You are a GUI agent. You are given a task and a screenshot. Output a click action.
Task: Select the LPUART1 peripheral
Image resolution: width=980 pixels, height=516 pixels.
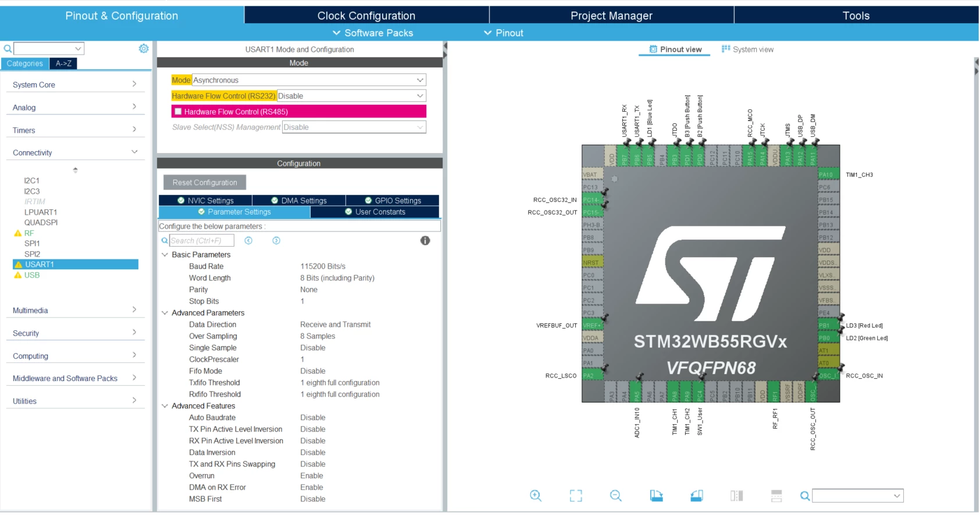tap(41, 212)
